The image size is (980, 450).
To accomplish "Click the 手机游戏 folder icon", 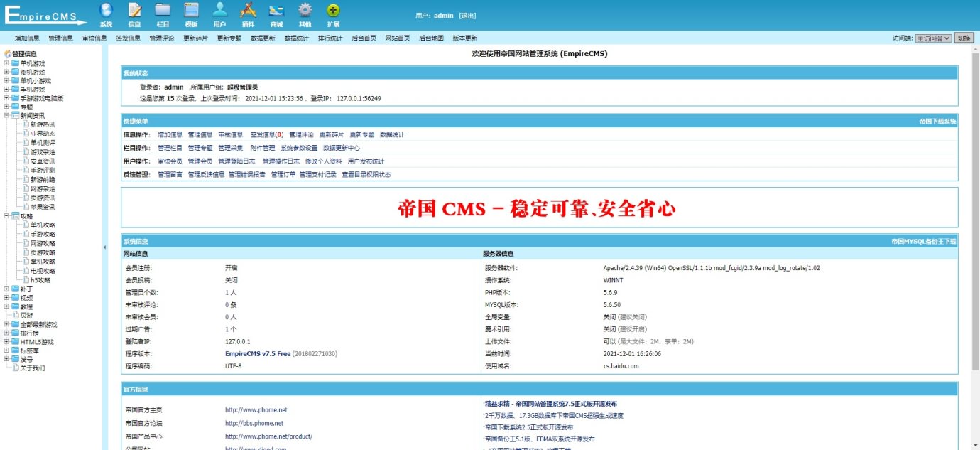I will (16, 90).
